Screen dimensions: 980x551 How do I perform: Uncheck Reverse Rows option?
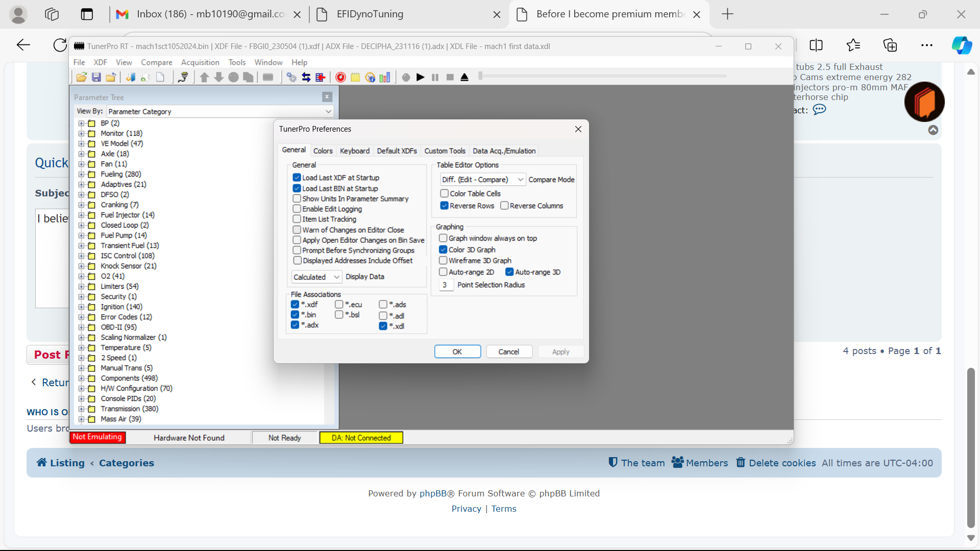pos(444,206)
